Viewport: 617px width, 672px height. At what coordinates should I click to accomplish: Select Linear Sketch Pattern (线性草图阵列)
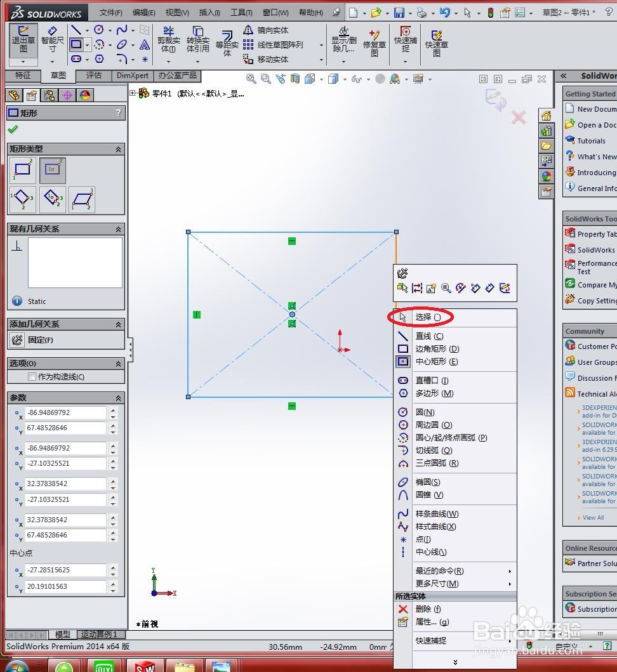point(273,44)
